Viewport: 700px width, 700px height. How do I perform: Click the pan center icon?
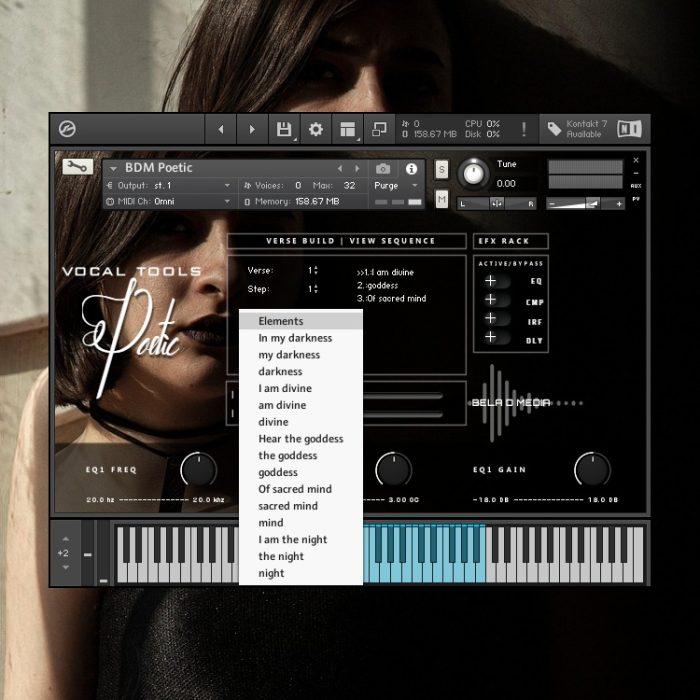(x=496, y=204)
